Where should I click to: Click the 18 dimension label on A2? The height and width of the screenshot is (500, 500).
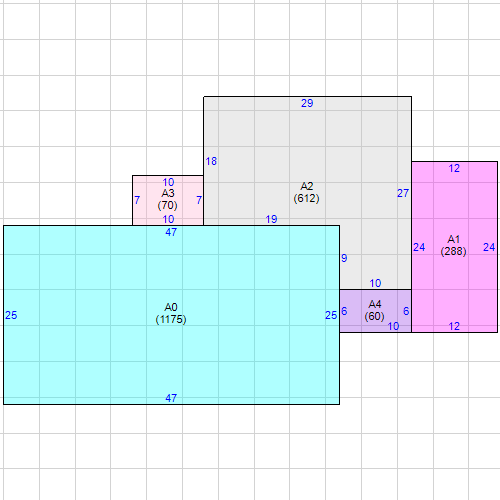coord(211,161)
